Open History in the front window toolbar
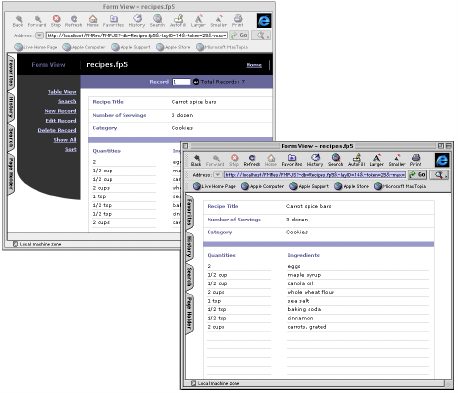This screenshot has height=393, width=458. (315, 160)
